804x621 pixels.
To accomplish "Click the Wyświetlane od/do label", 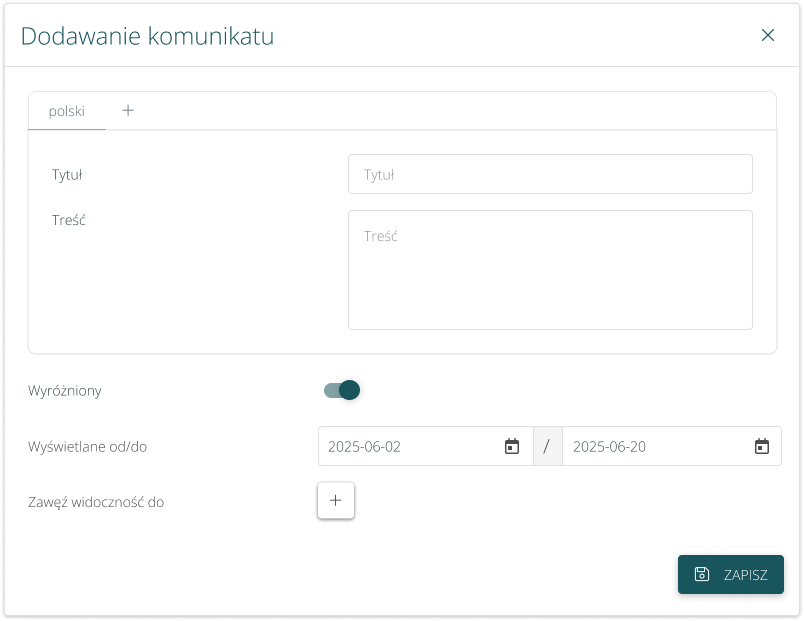I will (88, 447).
